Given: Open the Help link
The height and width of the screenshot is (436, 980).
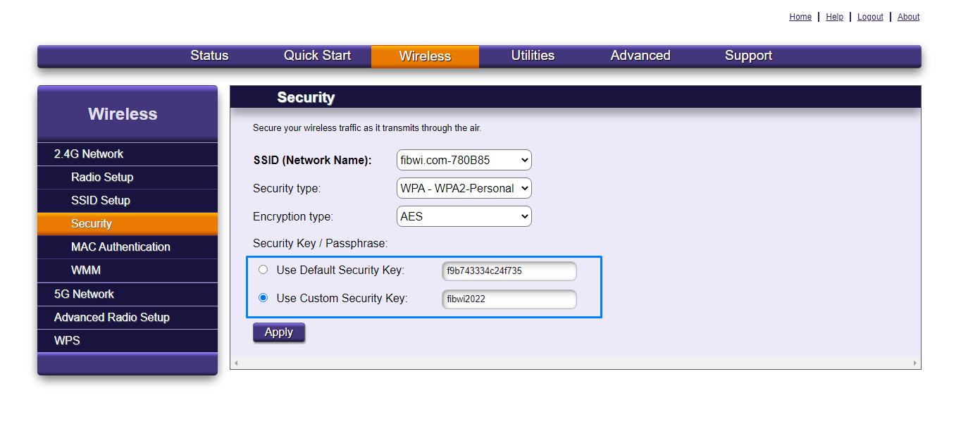Looking at the screenshot, I should click(834, 17).
